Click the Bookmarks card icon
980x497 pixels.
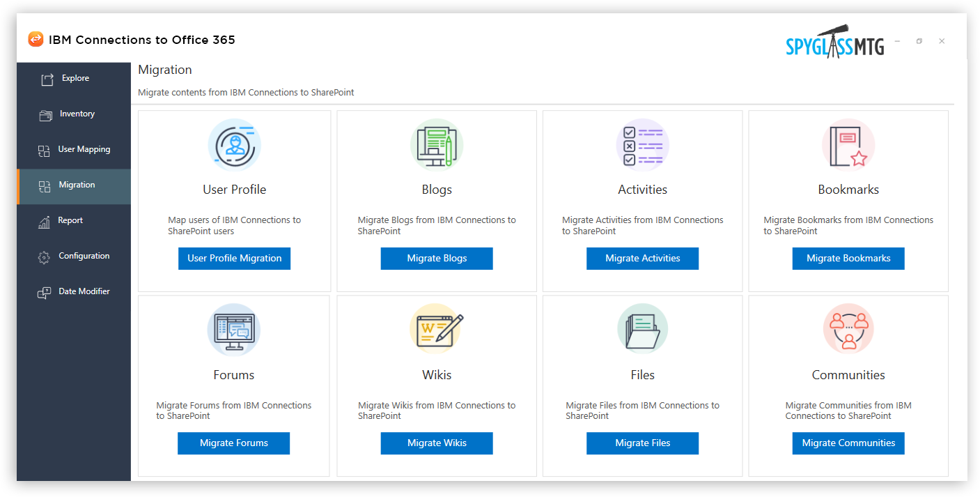(x=848, y=145)
